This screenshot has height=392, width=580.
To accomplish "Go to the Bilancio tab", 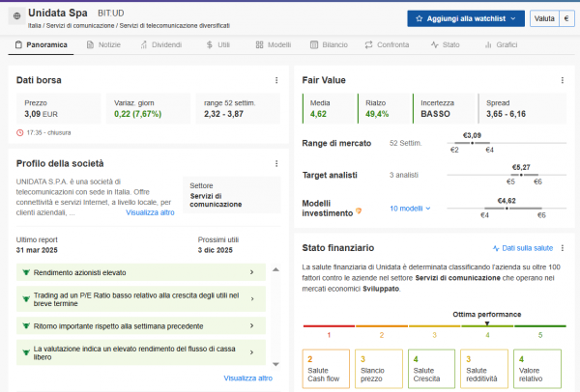I will 329,44.
